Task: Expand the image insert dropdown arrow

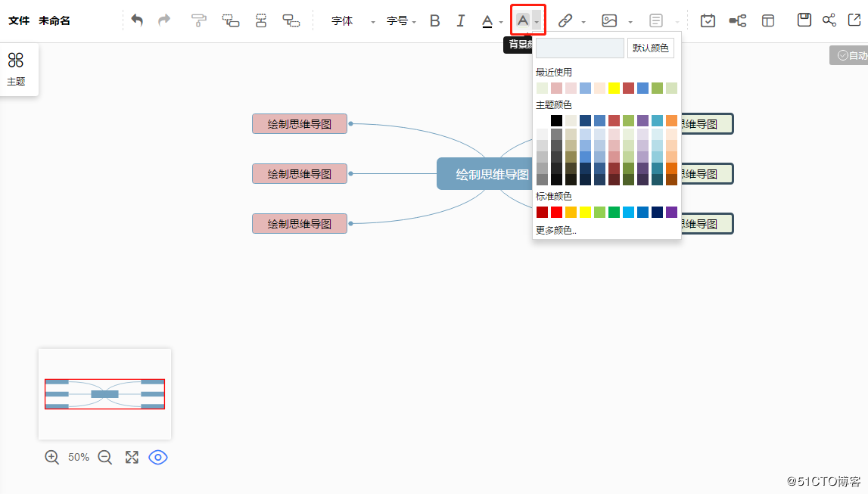Action: pos(630,22)
